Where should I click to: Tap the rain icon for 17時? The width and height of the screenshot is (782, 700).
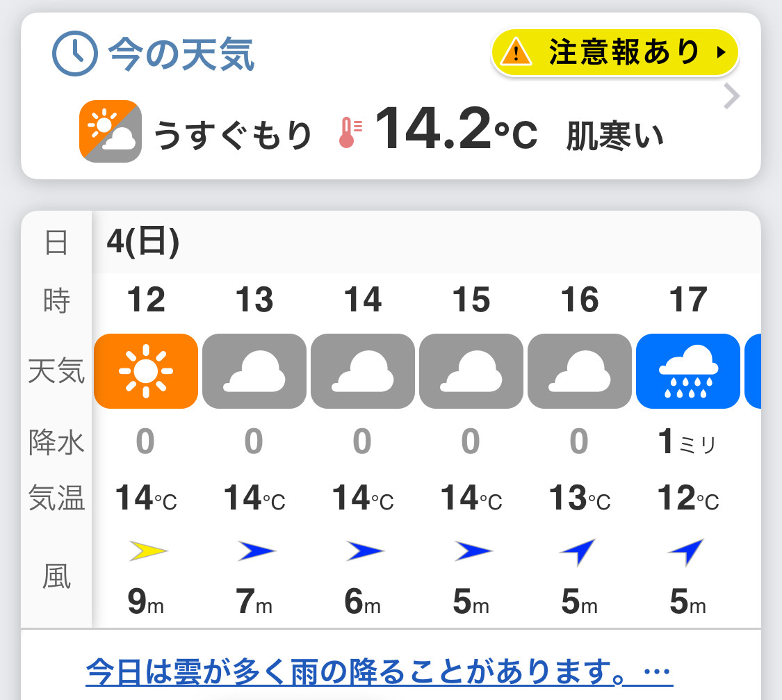[688, 371]
